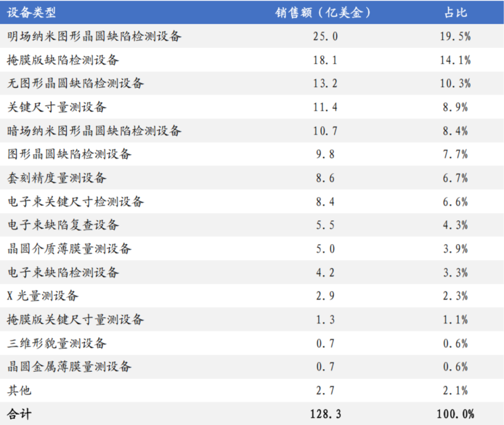Screen dimensions: 504x425
Task: Select the 明场纳米图形晶圆缺陷检测设备 row label
Action: 94,36
